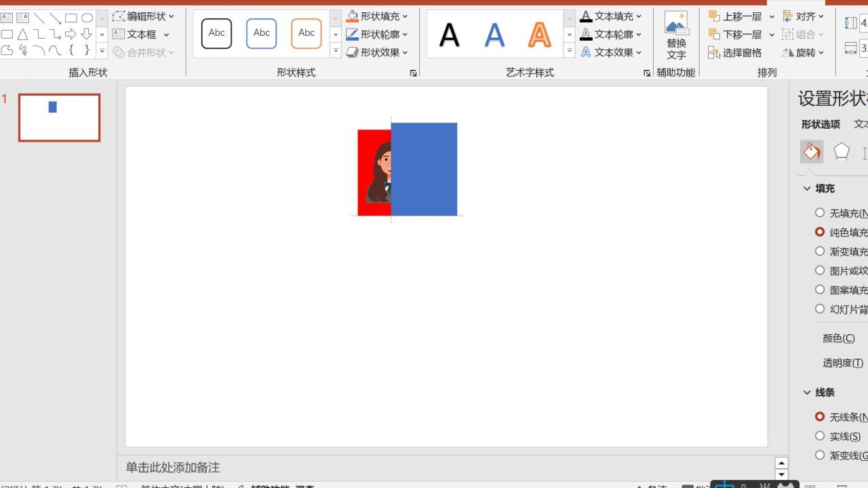The width and height of the screenshot is (868, 488).
Task: Switch to the Effects pentagon icon
Action: (842, 152)
